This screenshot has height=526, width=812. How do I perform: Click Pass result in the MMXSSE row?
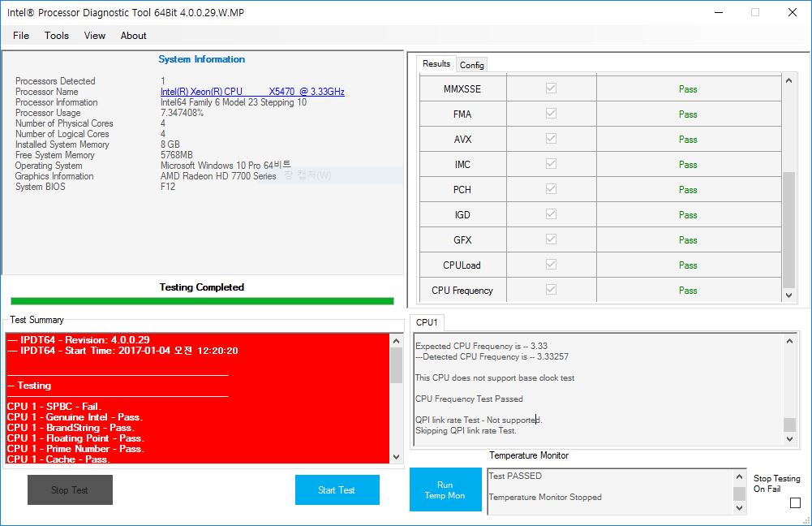pos(688,89)
